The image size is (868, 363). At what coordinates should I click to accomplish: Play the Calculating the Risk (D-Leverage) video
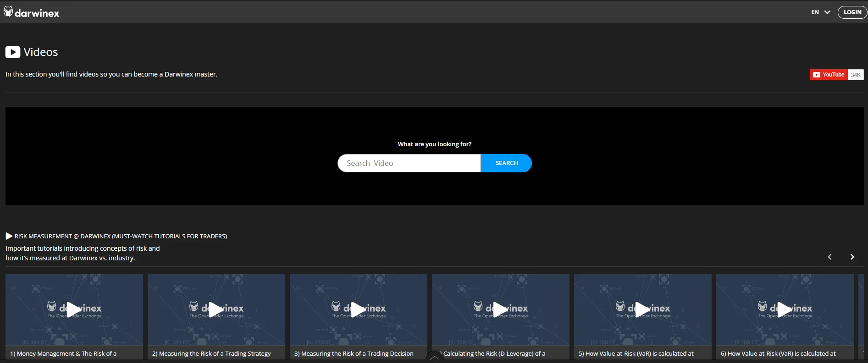pyautogui.click(x=501, y=310)
